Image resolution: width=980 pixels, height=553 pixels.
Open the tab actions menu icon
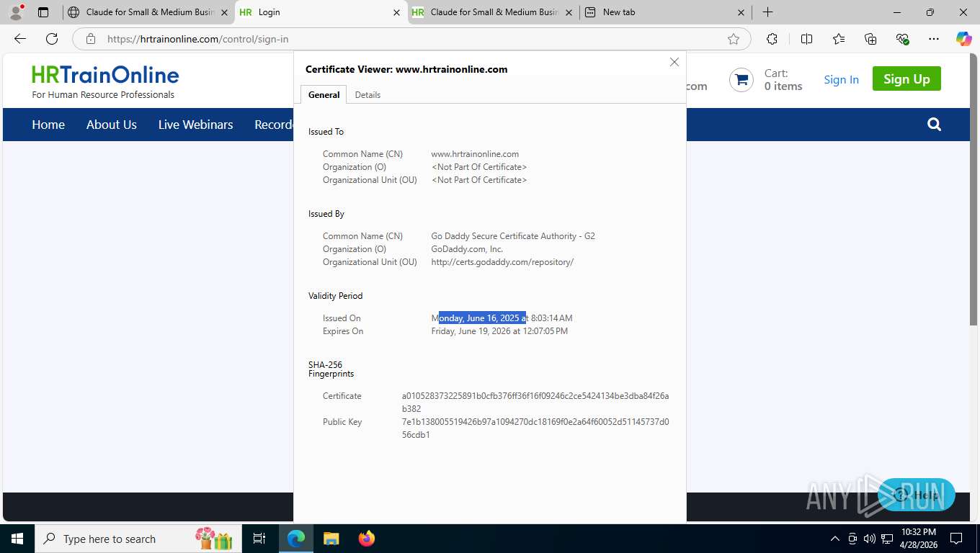tap(43, 12)
